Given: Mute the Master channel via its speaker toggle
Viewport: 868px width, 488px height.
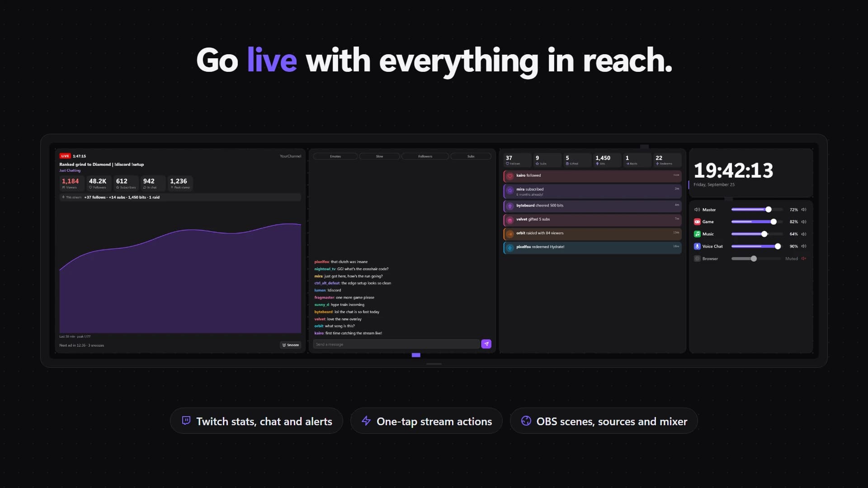Looking at the screenshot, I should [804, 210].
